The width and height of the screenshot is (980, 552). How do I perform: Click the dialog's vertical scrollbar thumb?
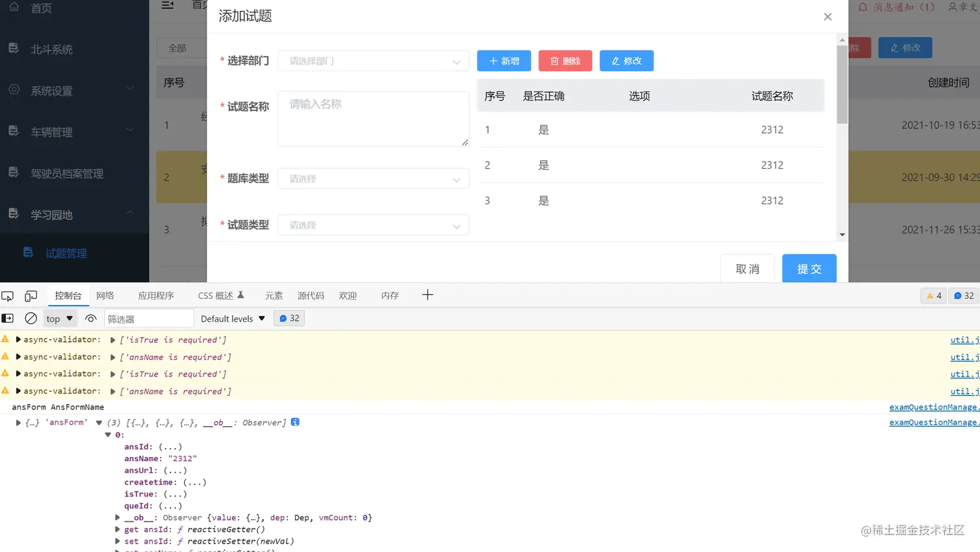[x=842, y=84]
